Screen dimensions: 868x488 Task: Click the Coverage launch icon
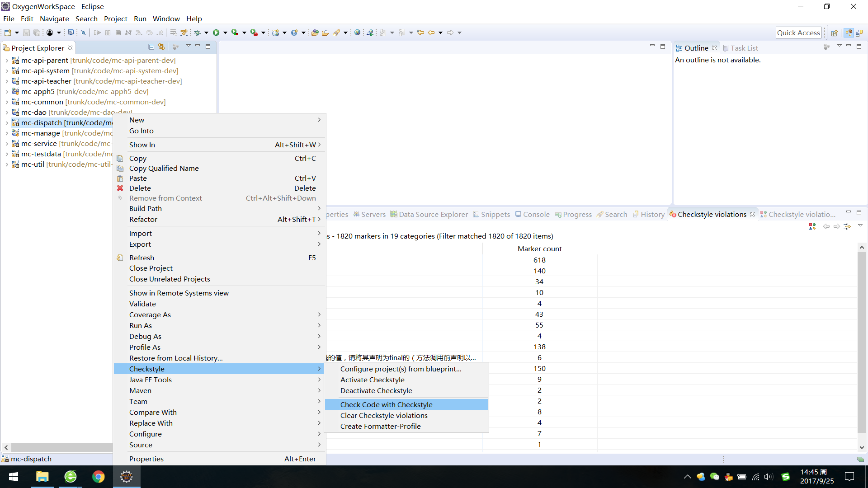(235, 33)
